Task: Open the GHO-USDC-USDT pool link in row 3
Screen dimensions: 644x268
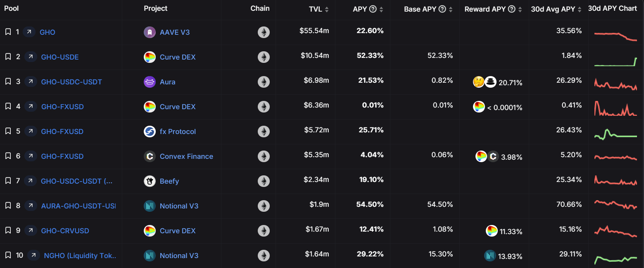Action: [71, 82]
